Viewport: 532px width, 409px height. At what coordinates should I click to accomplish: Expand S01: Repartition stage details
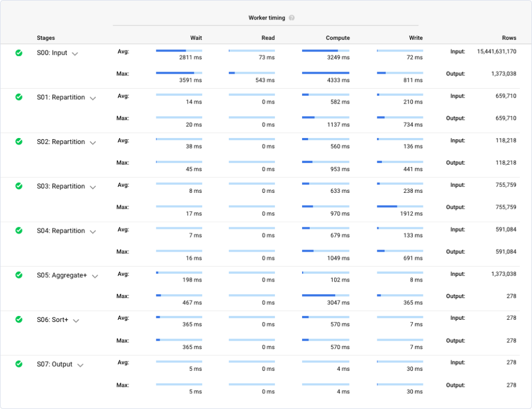(93, 98)
